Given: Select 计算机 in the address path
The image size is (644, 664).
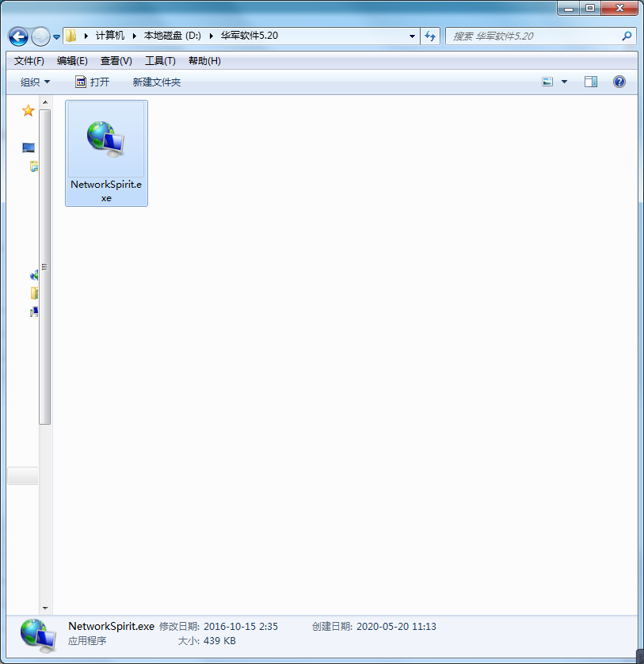Looking at the screenshot, I should point(109,36).
